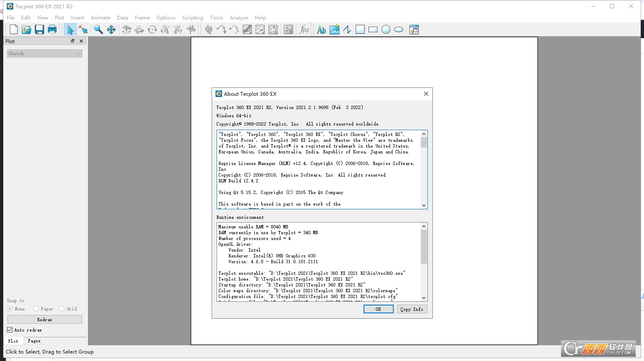The height and width of the screenshot is (361, 644).
Task: Open the Help menu
Action: pyautogui.click(x=260, y=18)
